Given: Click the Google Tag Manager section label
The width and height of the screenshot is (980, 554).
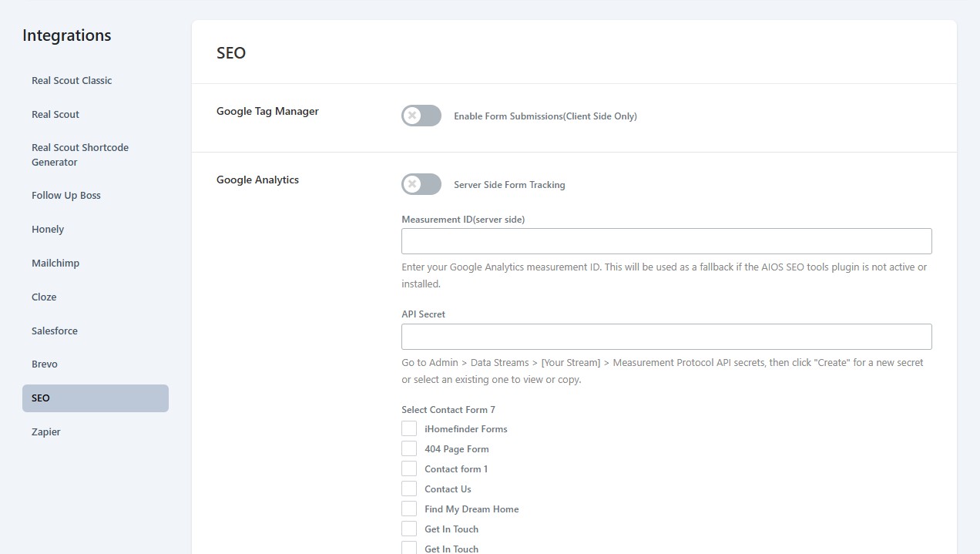Looking at the screenshot, I should (267, 111).
